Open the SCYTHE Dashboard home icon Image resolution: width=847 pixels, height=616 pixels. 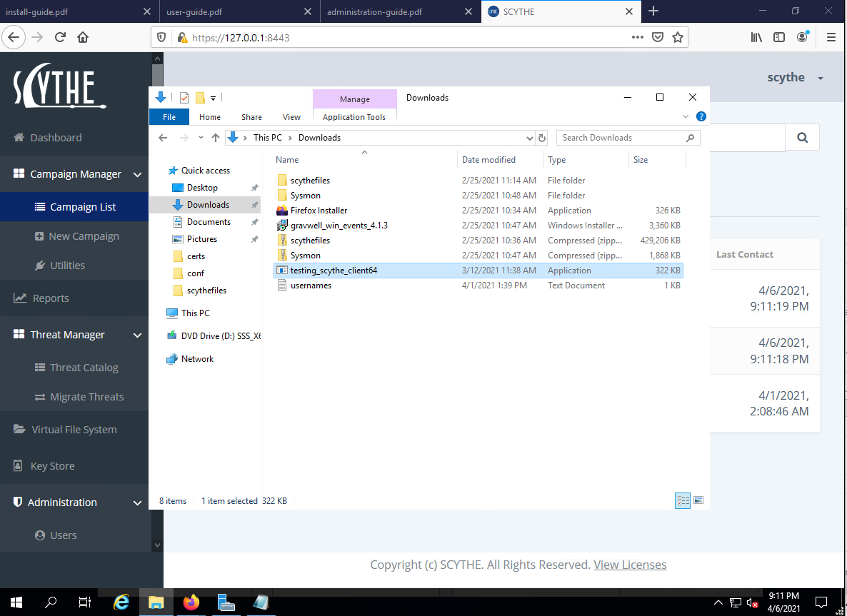point(19,137)
